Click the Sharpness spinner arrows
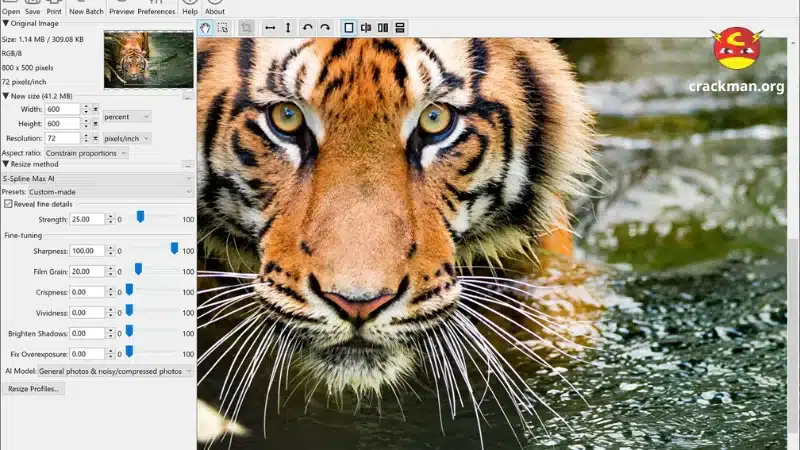 click(110, 251)
